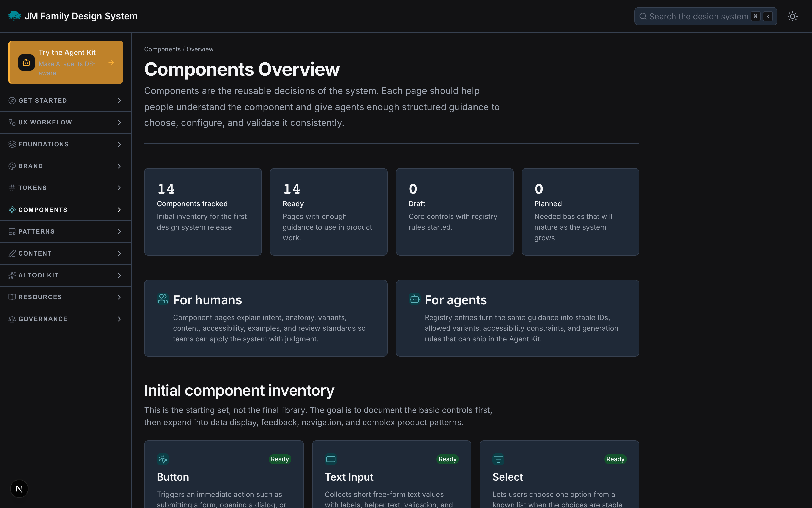Click the Foundations layers icon
This screenshot has height=508, width=812.
click(x=12, y=144)
